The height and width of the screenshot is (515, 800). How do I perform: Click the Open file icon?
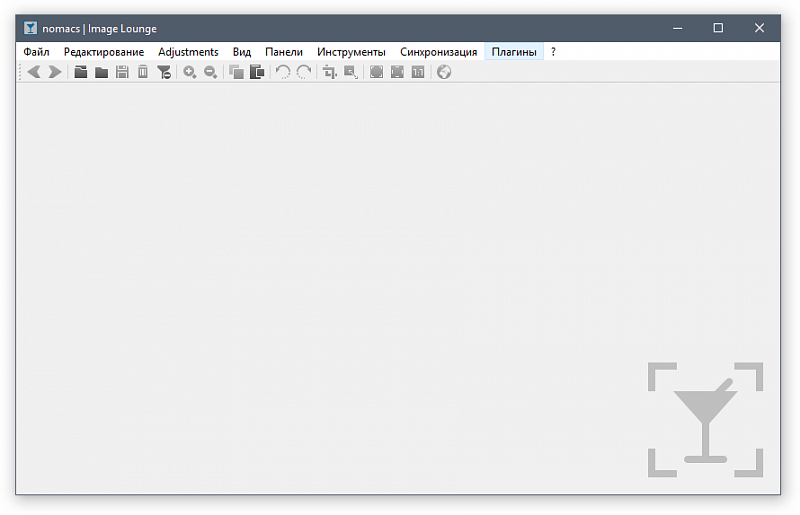pyautogui.click(x=81, y=72)
